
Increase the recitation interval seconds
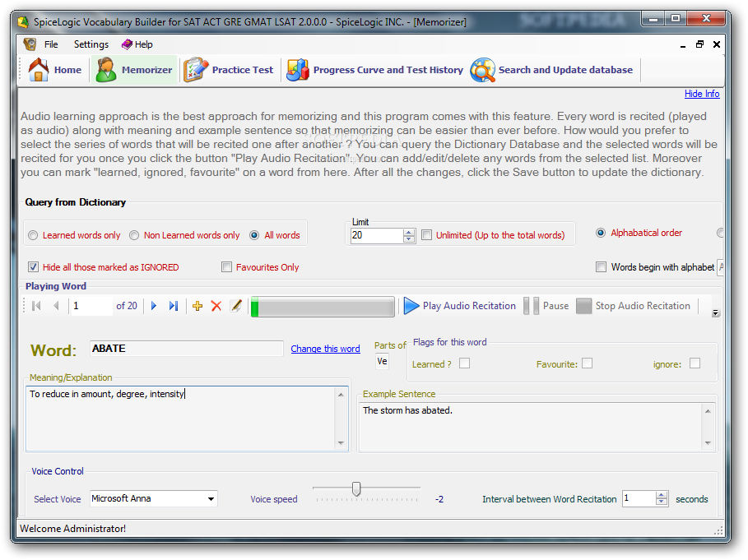[x=662, y=496]
